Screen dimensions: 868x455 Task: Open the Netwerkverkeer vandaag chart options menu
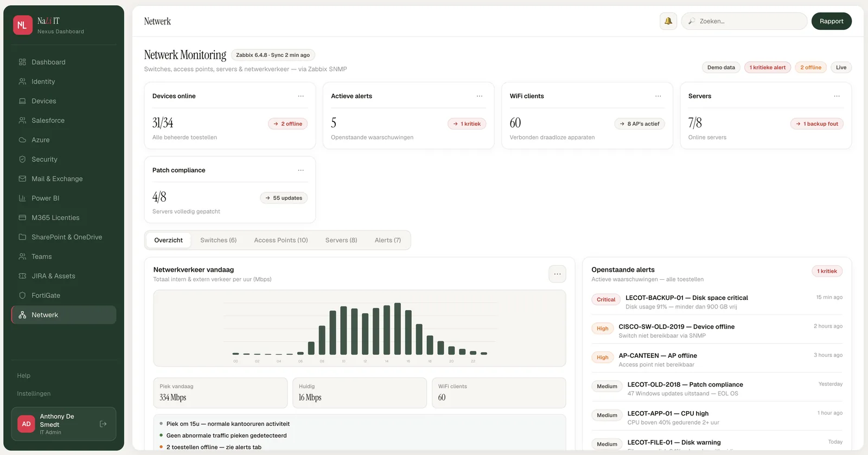coord(557,274)
